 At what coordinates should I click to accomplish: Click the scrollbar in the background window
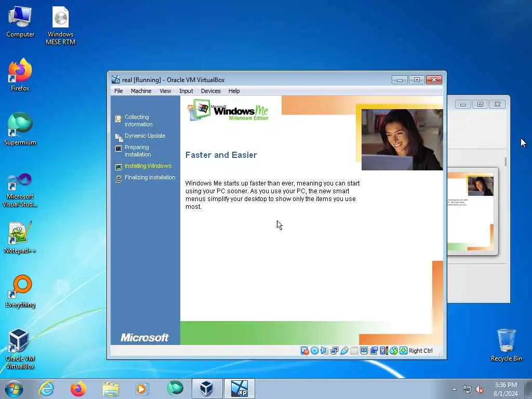coord(506,162)
